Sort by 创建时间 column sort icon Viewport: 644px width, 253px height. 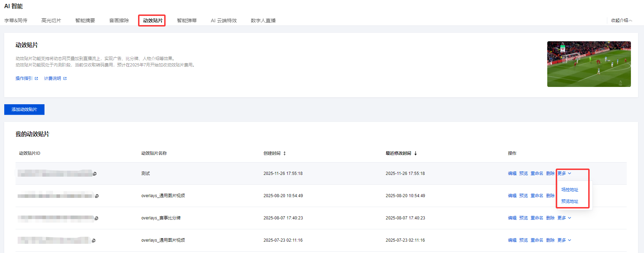(x=285, y=153)
